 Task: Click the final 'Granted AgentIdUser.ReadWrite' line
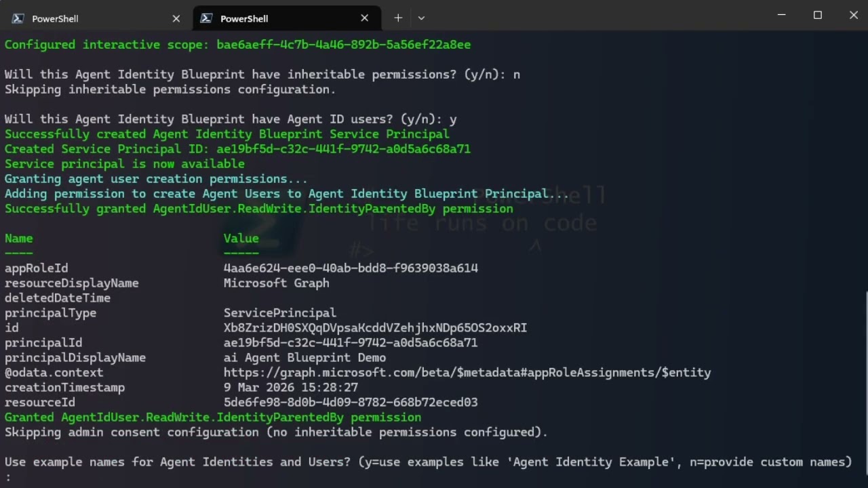click(x=213, y=418)
